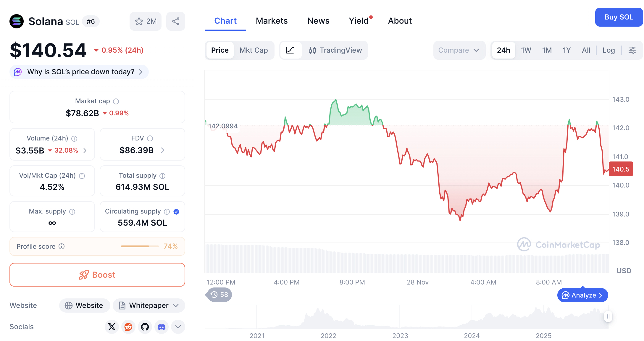Open Solana's Reddit social link

click(128, 327)
